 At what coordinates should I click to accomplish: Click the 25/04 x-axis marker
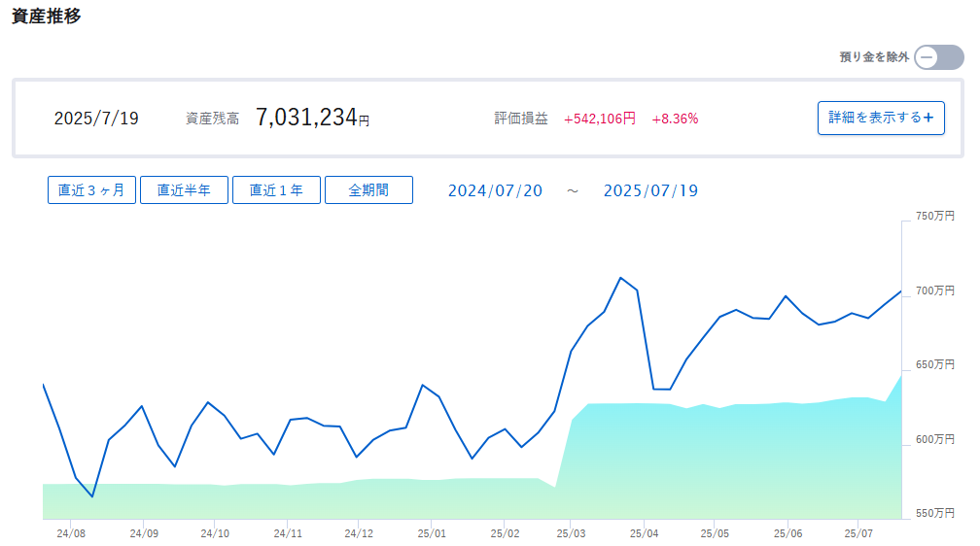pyautogui.click(x=644, y=533)
